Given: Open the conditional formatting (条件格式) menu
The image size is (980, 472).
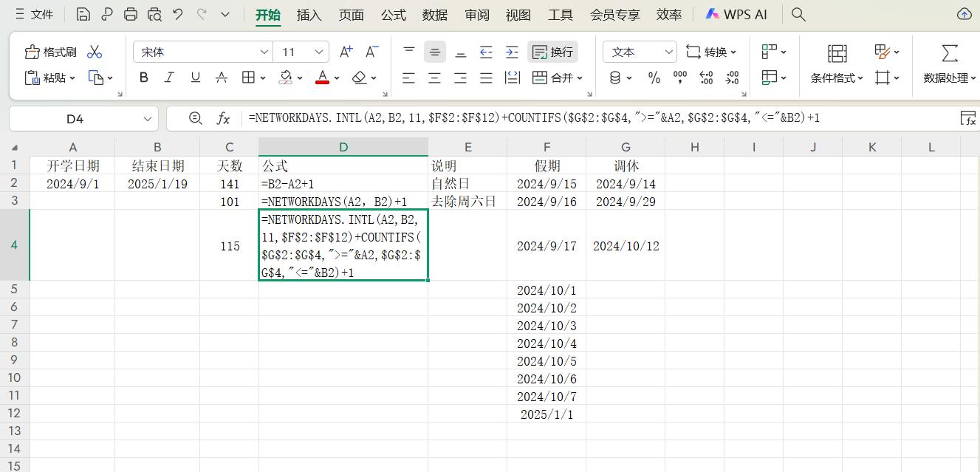Looking at the screenshot, I should pos(835,65).
